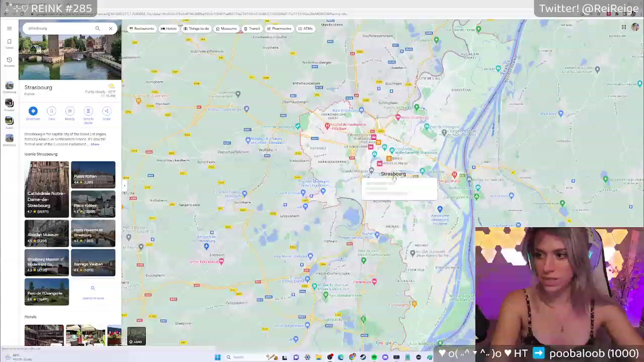This screenshot has width=644, height=362.
Task: Open the Saved places sidebar icon
Action: (x=9, y=44)
